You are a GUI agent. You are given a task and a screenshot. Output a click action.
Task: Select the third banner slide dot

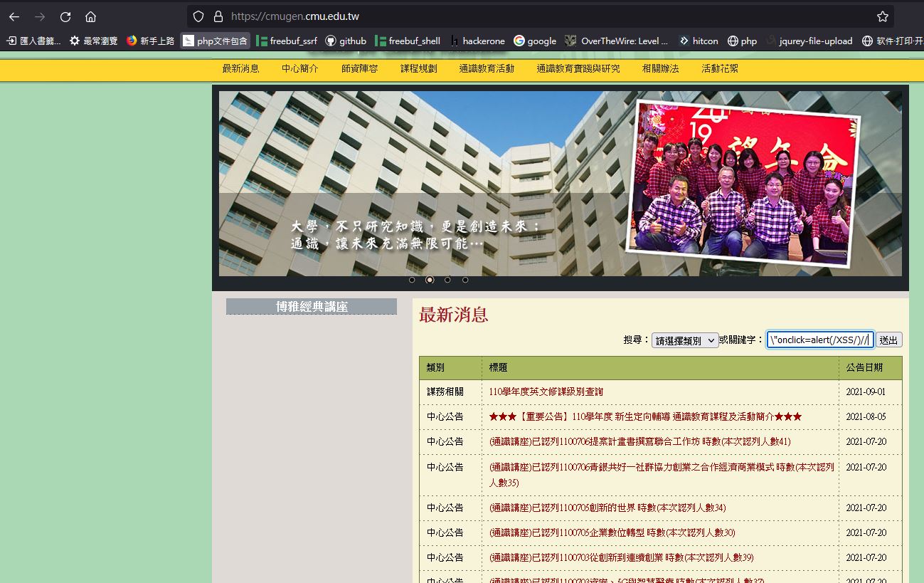[x=447, y=280]
